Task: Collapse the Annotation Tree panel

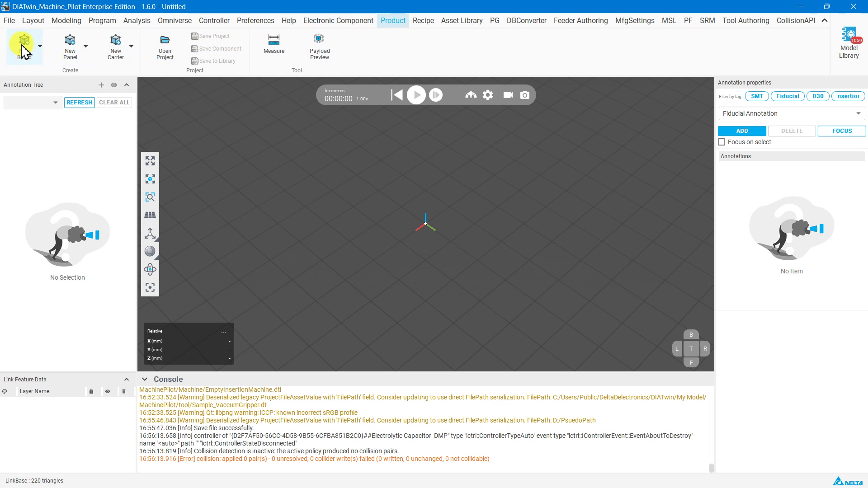Action: [127, 85]
